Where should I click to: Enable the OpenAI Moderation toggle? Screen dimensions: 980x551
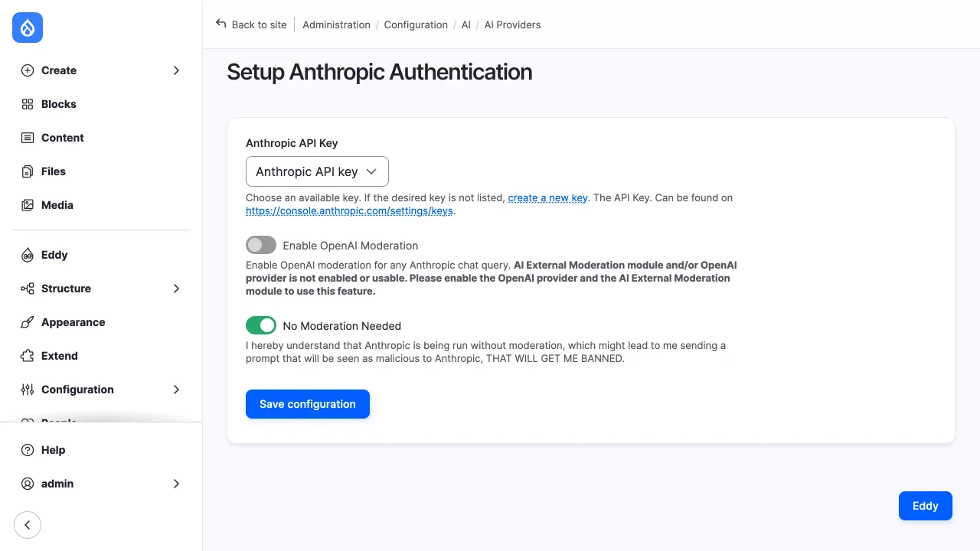click(261, 245)
